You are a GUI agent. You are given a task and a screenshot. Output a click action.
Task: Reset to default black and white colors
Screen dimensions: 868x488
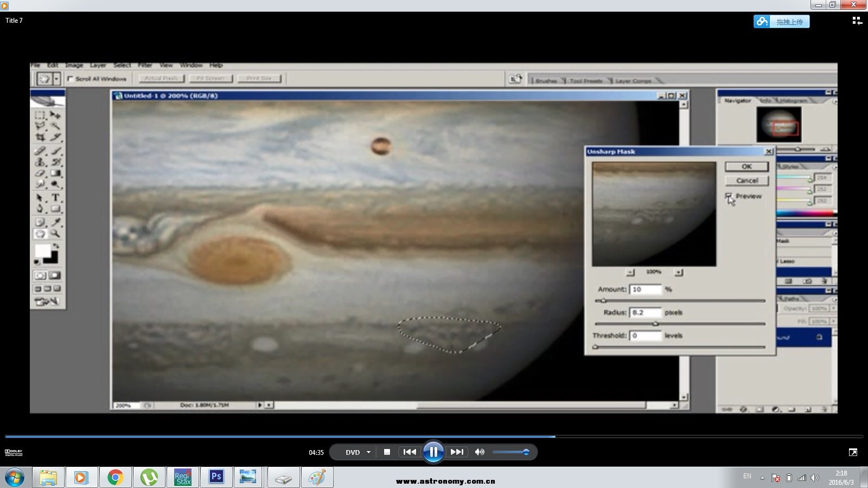37,262
